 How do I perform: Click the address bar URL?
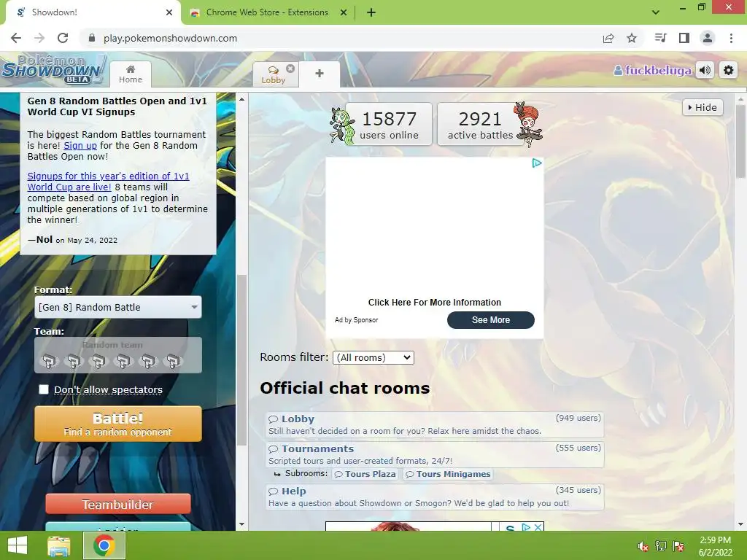(x=170, y=38)
